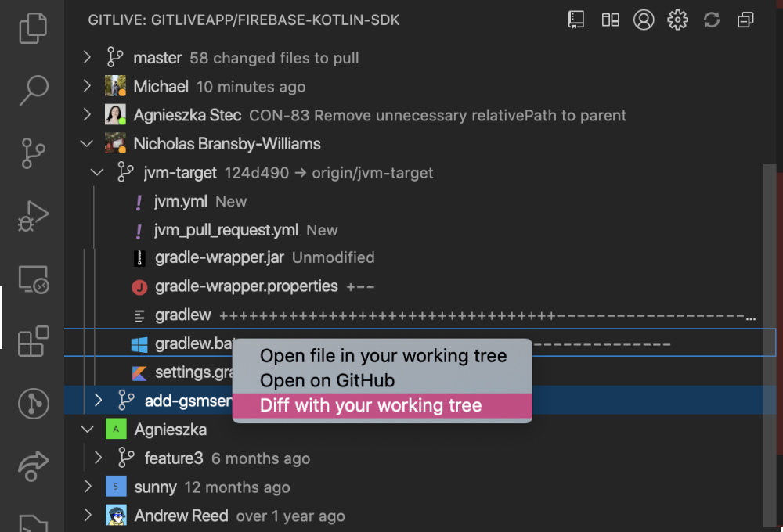Expand the feature3 branch
783x532 pixels.
tap(97, 458)
